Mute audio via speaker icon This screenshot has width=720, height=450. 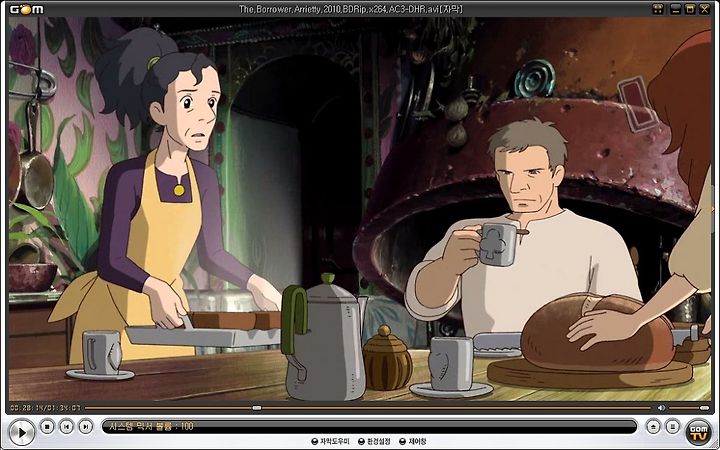click(661, 408)
